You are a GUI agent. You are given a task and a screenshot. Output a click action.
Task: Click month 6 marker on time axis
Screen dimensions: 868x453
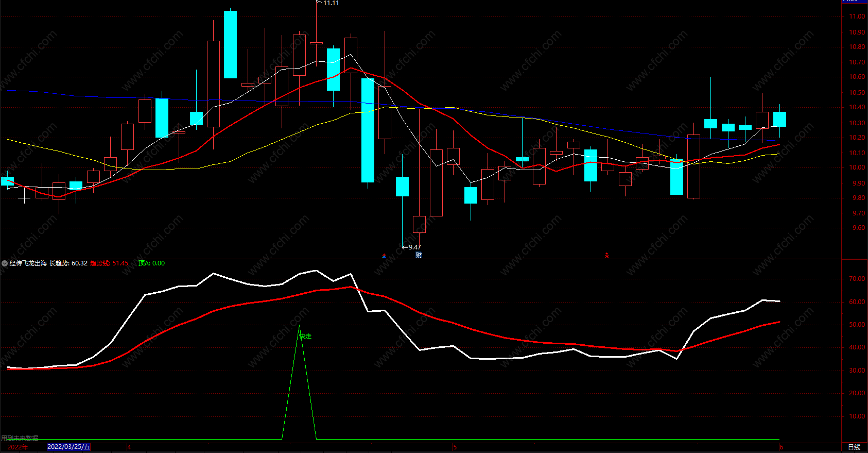pos(782,447)
